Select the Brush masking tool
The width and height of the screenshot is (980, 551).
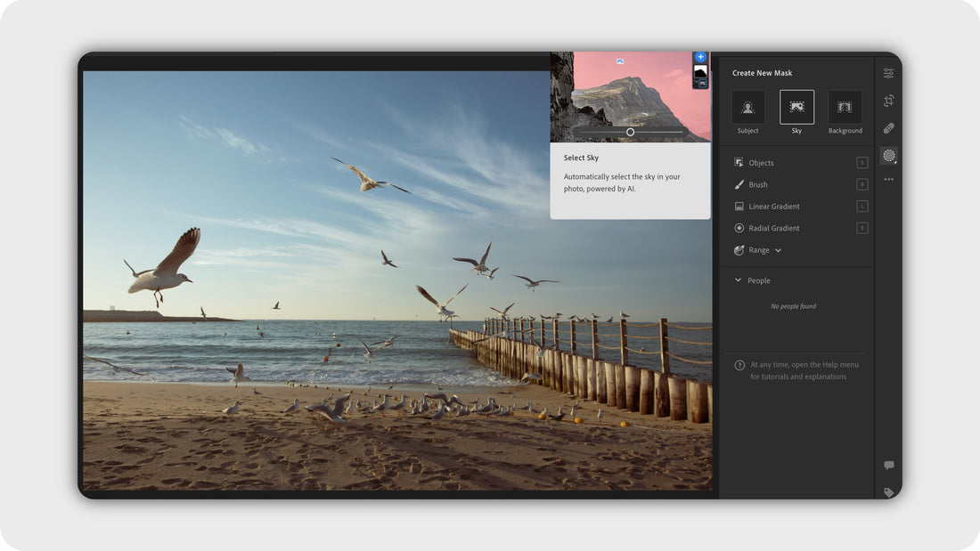(x=757, y=184)
